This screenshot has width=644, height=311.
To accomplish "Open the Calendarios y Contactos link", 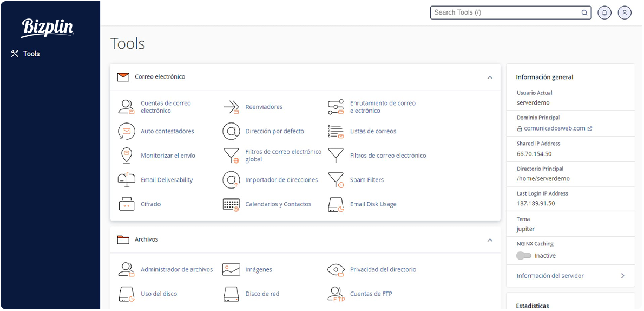I will (278, 204).
